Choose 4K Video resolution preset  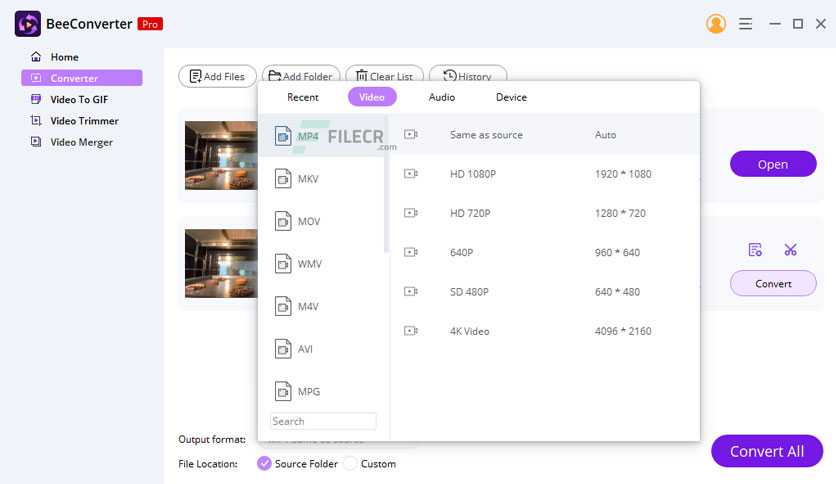pyautogui.click(x=544, y=331)
